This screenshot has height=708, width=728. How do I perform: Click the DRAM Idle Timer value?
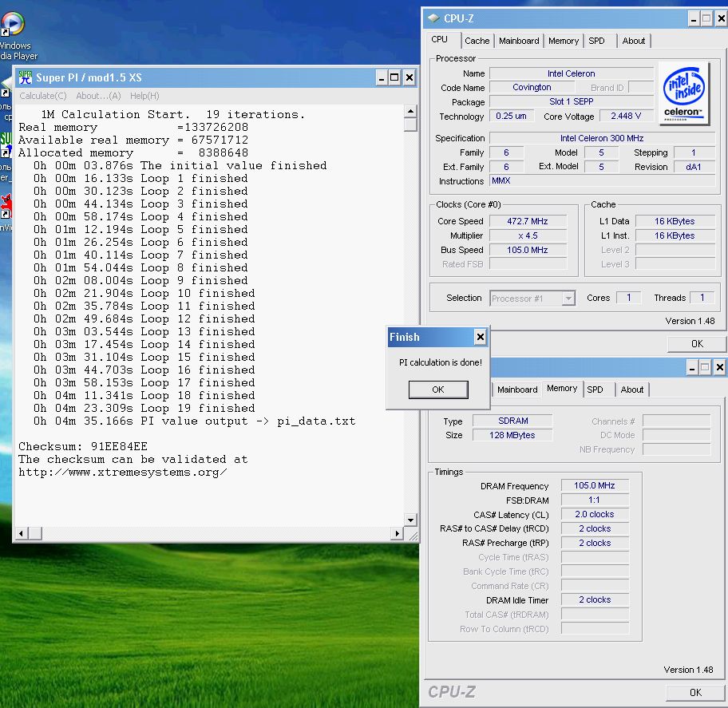595,599
